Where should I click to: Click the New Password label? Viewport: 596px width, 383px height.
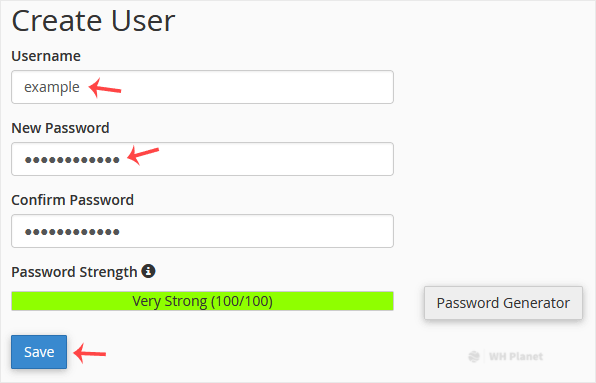click(60, 128)
